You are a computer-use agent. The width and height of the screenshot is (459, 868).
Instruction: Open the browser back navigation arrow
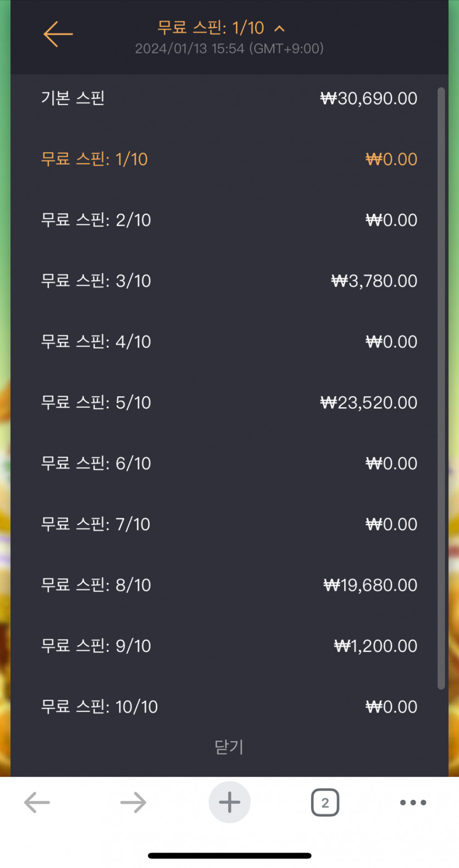pos(37,802)
